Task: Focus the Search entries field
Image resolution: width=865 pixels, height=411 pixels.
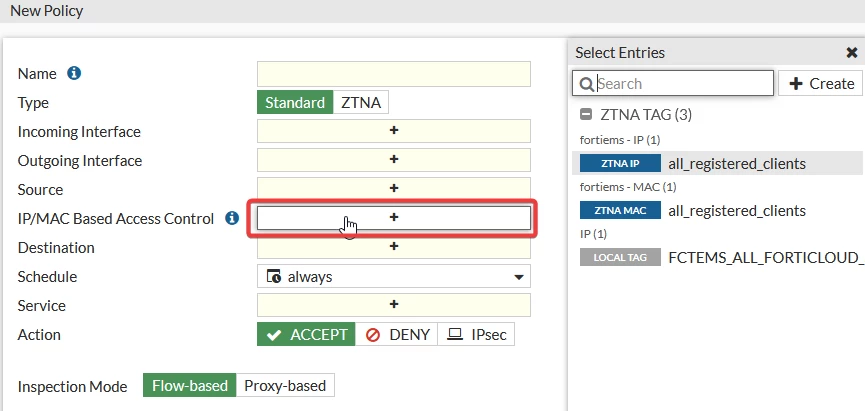Action: point(673,83)
